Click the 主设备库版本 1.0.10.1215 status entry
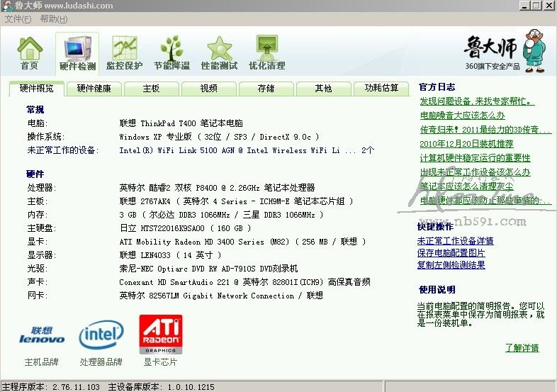 (x=162, y=387)
